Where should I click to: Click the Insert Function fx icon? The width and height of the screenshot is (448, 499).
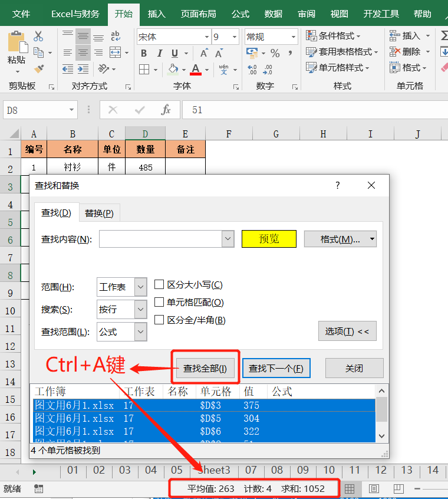point(166,110)
